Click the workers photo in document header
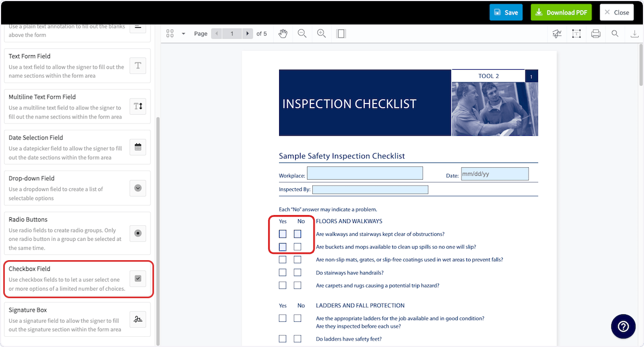The height and width of the screenshot is (347, 644). pos(495,109)
